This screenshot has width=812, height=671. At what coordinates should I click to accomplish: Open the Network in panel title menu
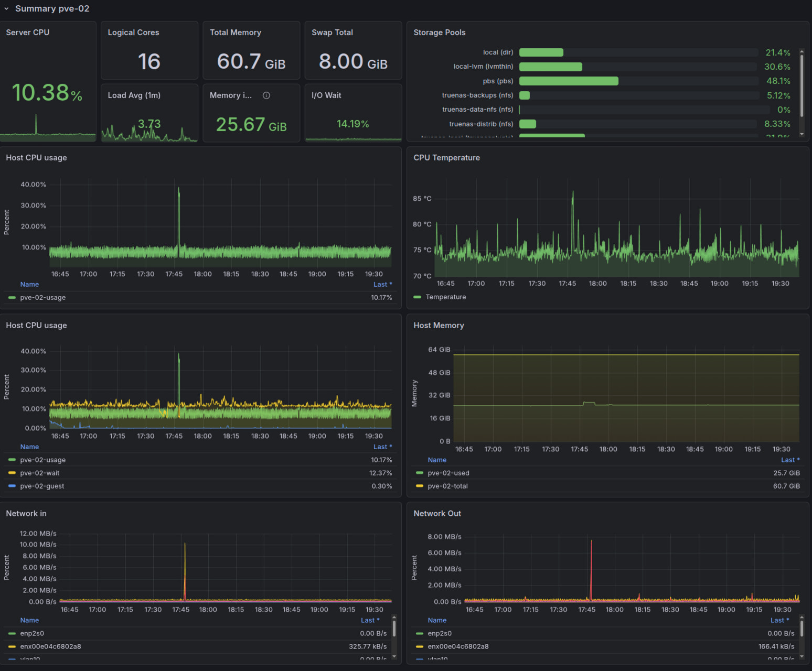[26, 514]
